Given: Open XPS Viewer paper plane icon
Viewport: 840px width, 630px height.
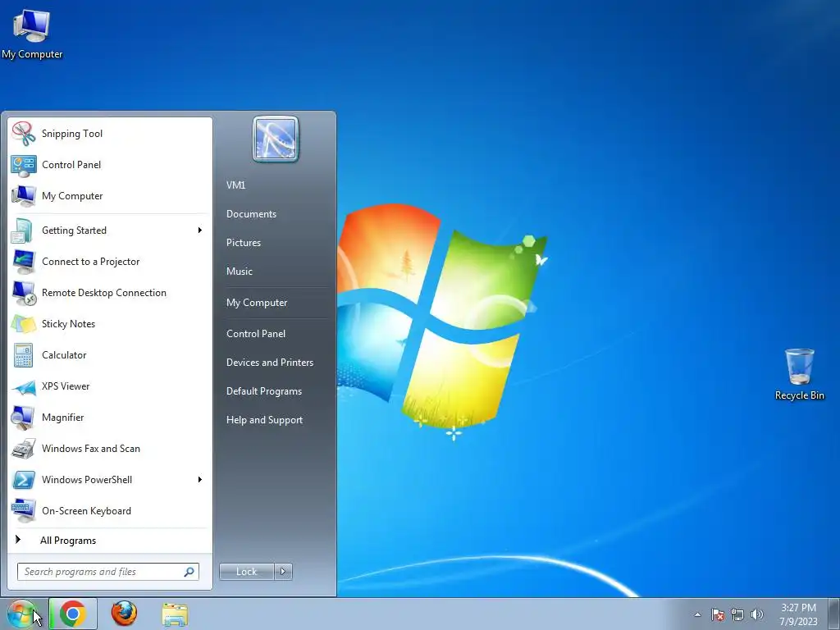Looking at the screenshot, I should tap(24, 386).
